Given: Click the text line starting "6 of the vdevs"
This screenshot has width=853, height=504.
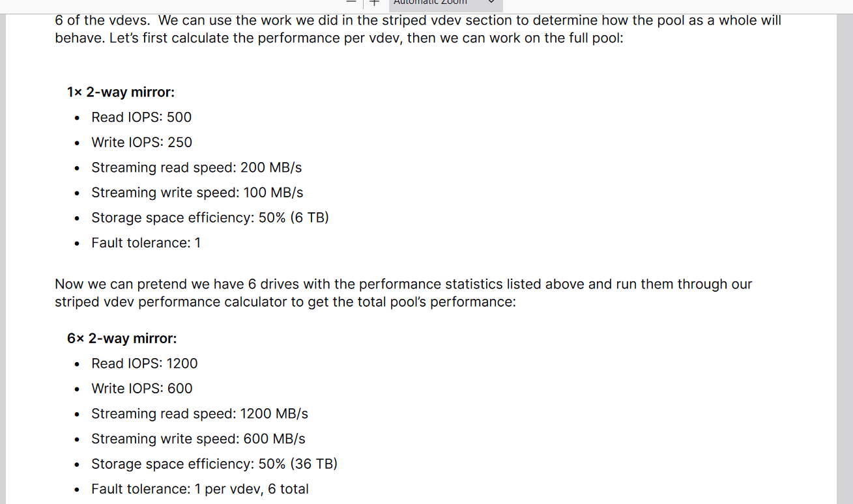Looking at the screenshot, I should (418, 21).
